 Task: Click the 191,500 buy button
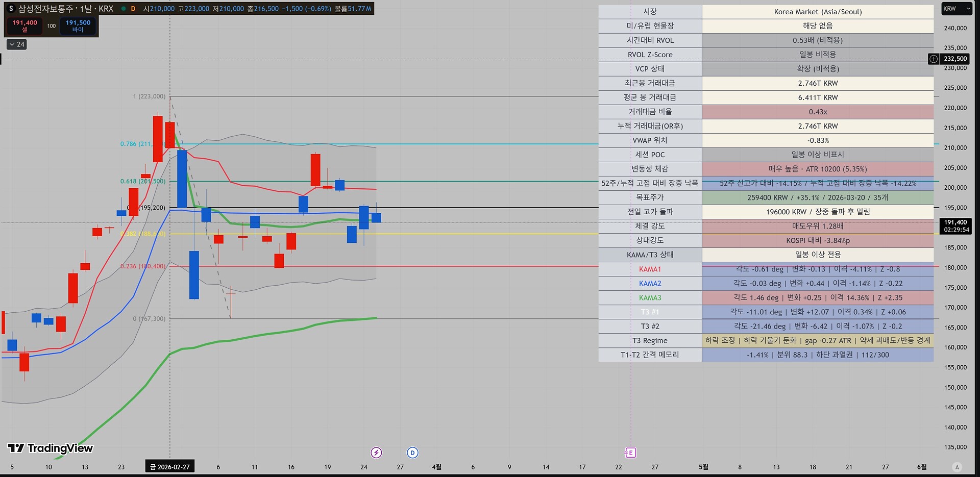coord(78,26)
